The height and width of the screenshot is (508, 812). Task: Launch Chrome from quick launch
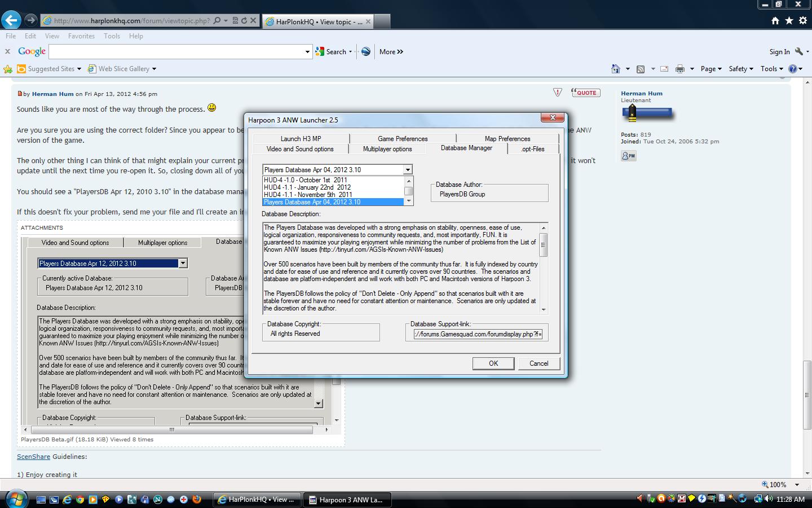(80, 500)
